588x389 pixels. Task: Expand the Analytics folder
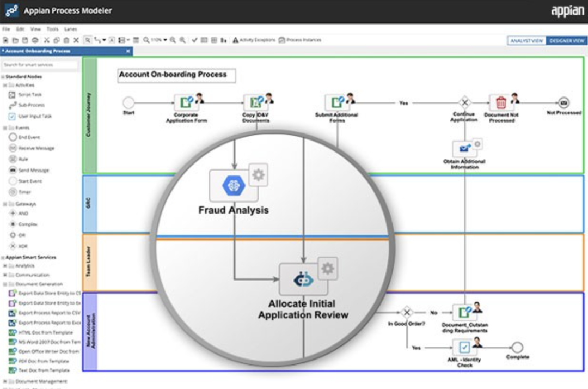[5, 266]
